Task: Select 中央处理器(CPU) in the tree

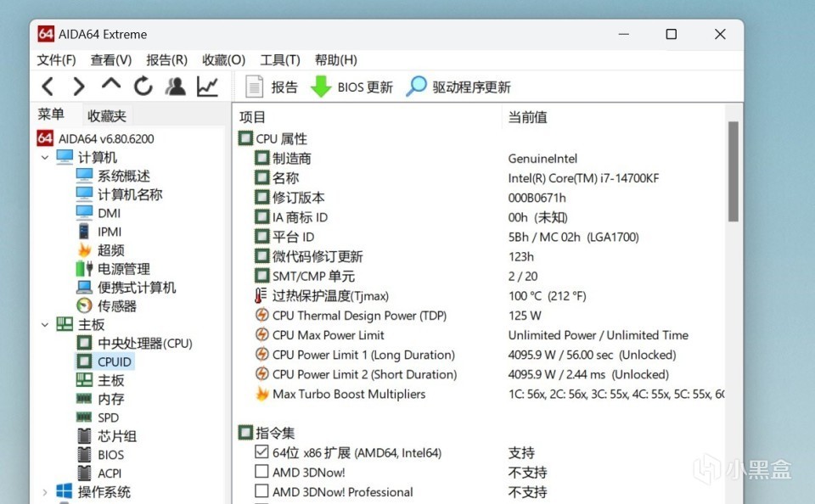Action: pos(135,344)
